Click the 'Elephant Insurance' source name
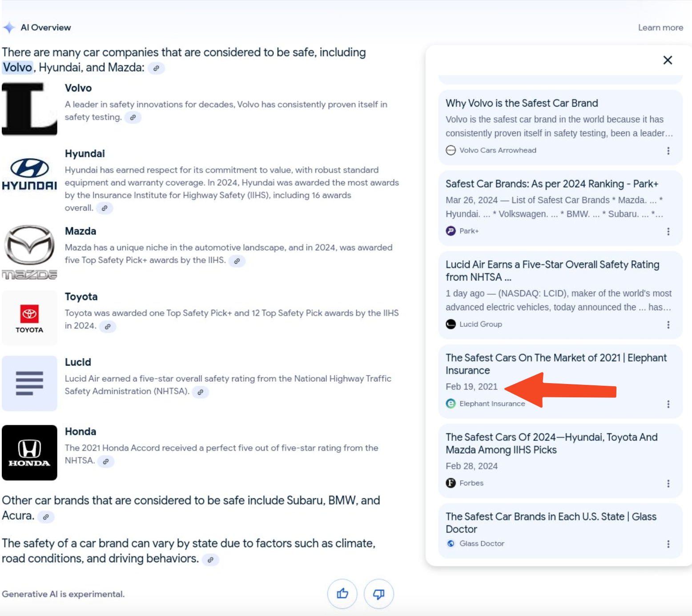The image size is (692, 616). (492, 404)
